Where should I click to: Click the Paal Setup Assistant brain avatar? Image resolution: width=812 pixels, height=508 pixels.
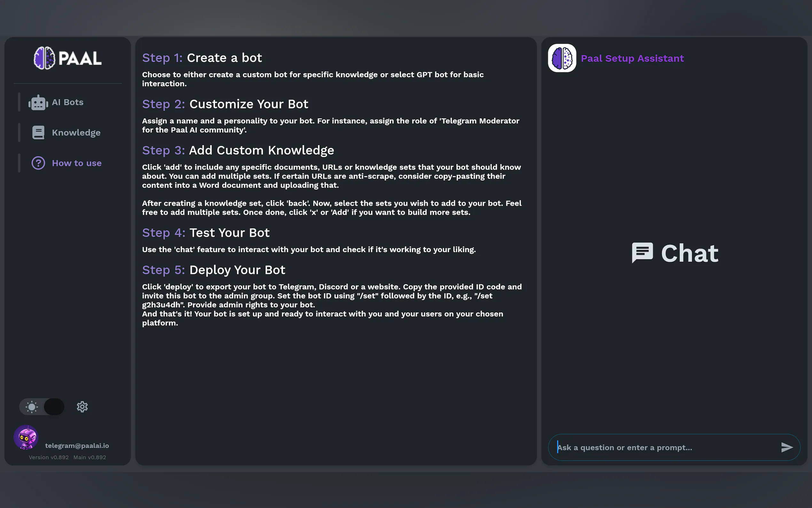point(562,58)
